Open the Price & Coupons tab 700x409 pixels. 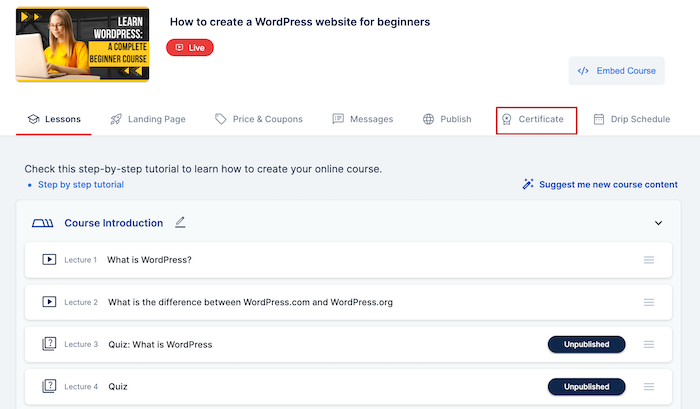tap(258, 119)
